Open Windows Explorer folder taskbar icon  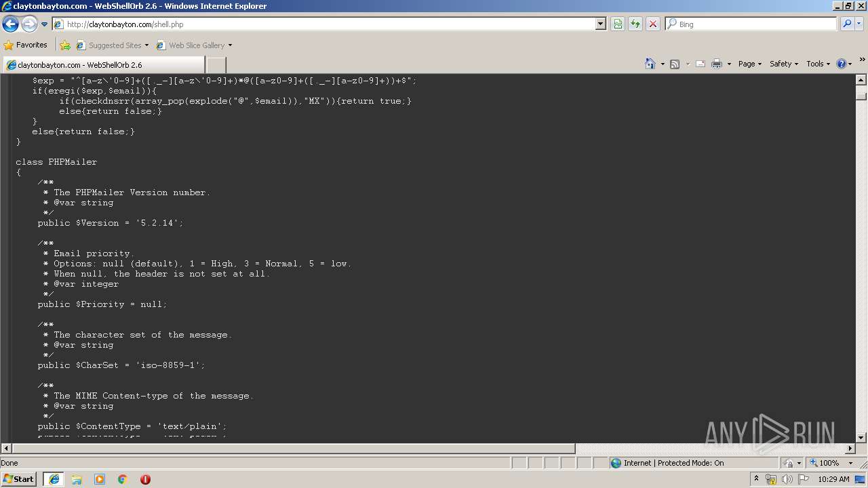click(77, 479)
